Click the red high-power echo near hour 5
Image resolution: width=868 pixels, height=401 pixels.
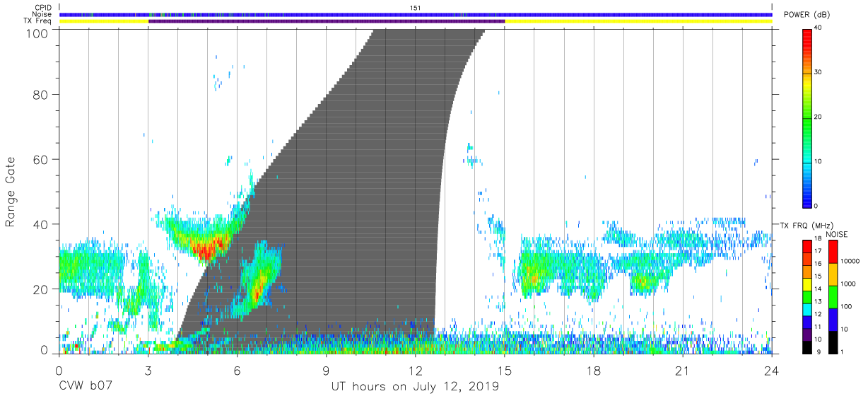pyautogui.click(x=207, y=250)
